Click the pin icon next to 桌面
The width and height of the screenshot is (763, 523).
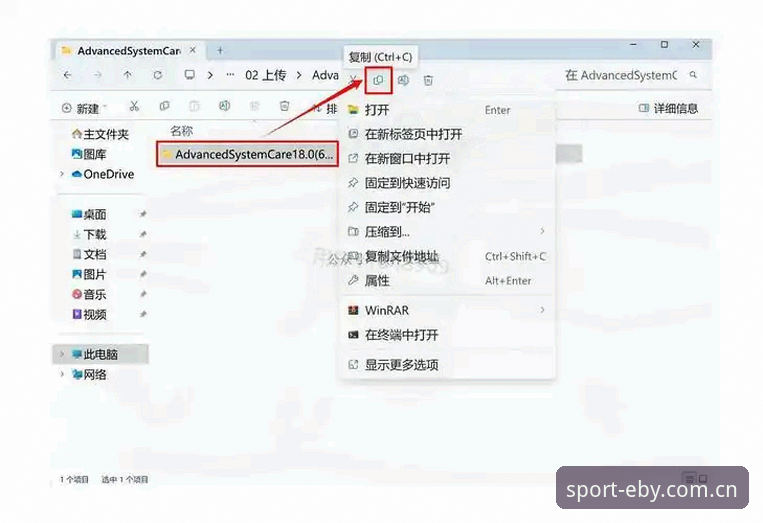pyautogui.click(x=143, y=214)
